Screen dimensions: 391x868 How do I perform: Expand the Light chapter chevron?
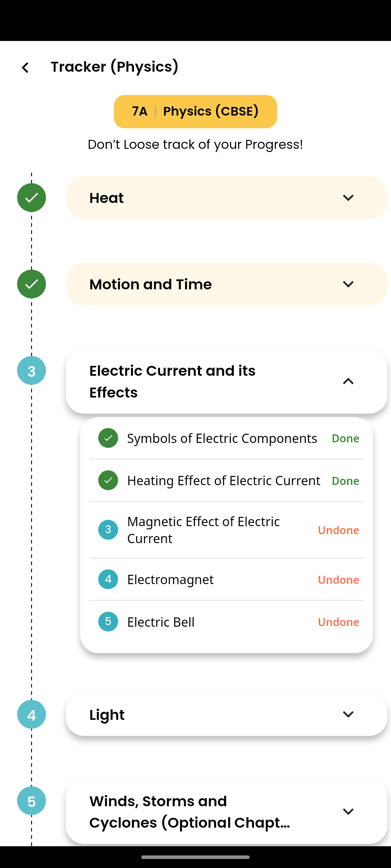click(x=348, y=714)
